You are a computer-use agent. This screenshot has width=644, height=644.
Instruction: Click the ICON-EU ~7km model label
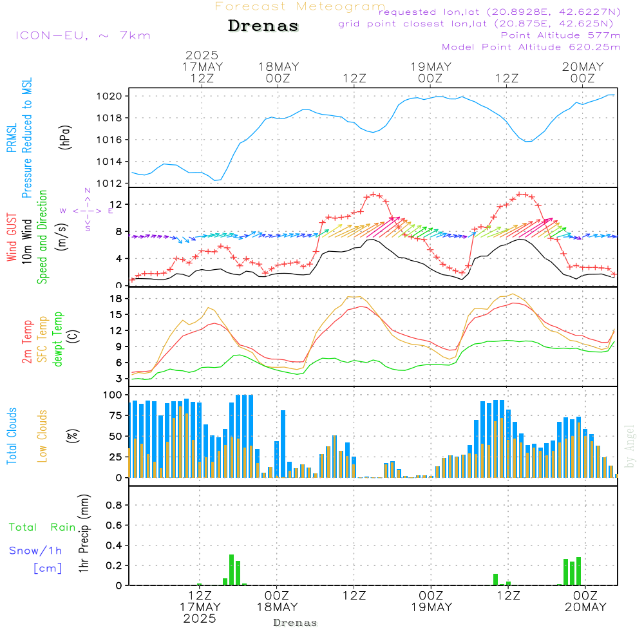(82, 35)
